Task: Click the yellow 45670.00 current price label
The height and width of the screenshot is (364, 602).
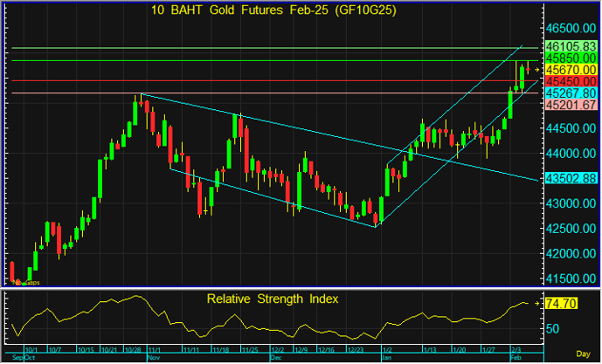Action: tap(571, 69)
